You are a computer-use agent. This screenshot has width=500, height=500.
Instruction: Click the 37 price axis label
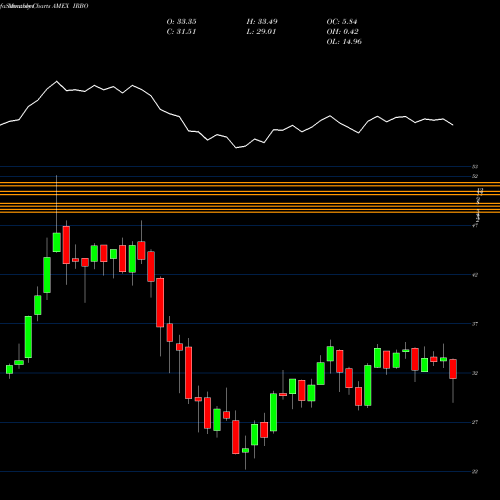[475, 324]
